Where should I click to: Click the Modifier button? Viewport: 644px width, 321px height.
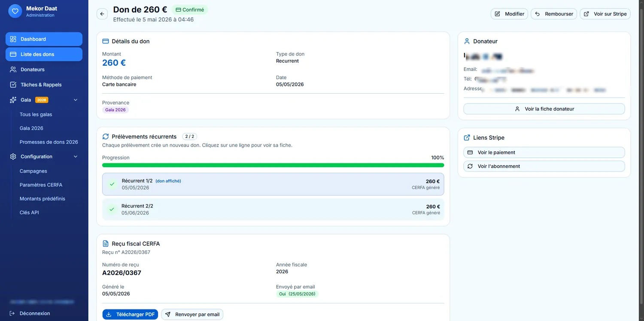[509, 14]
